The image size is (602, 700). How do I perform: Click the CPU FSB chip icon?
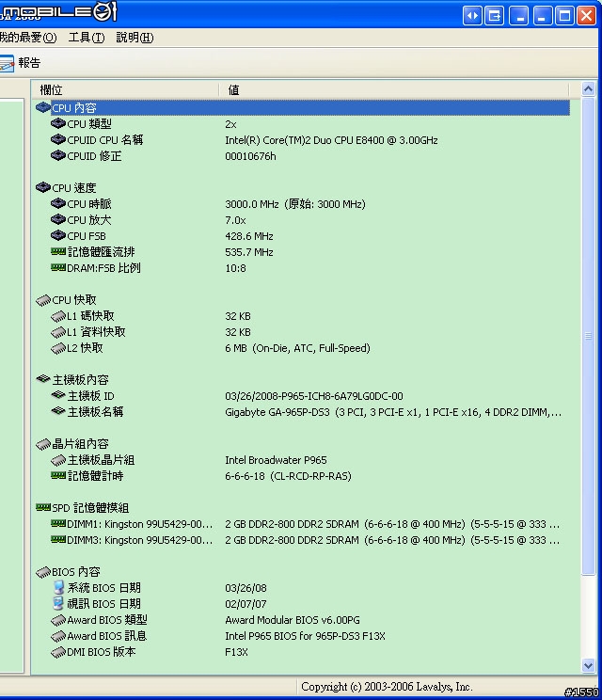[58, 236]
